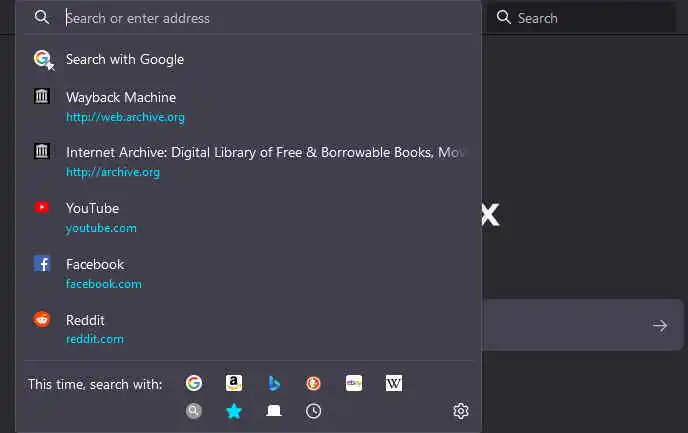Screen dimensions: 688x433
Task: Search bookmarks with the star icon
Action: 234,411
